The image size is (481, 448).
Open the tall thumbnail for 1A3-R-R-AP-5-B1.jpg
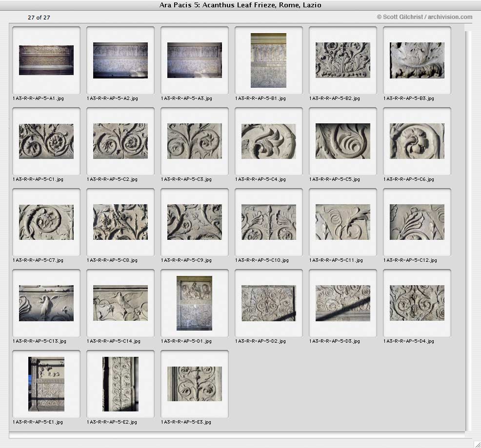tap(268, 60)
